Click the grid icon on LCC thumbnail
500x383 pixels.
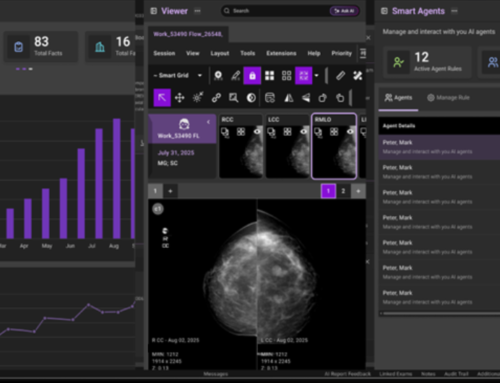tap(287, 132)
